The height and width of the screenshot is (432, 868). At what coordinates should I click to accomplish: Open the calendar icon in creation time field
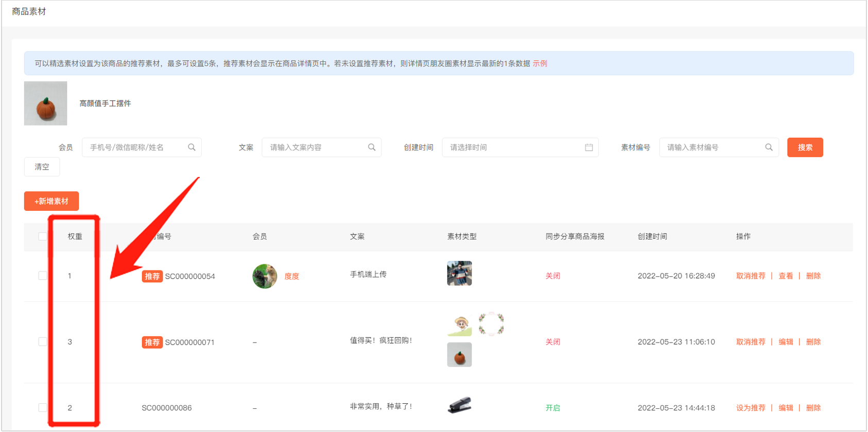[x=589, y=148]
